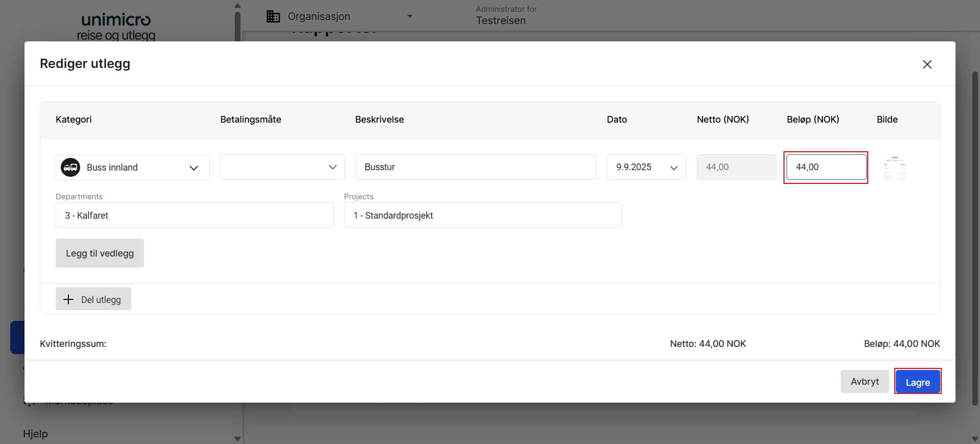Cancel editing with the Avbryt button
The width and height of the screenshot is (980, 444).
[864, 381]
